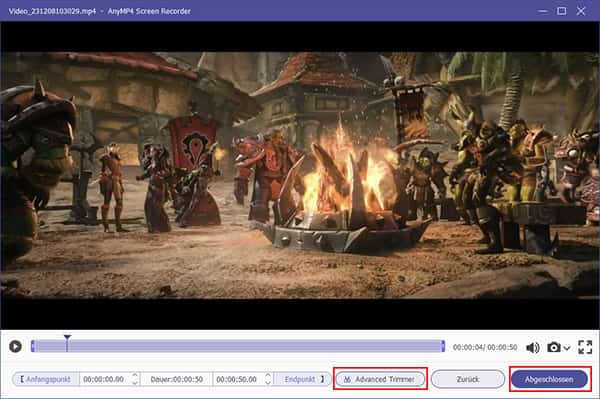The width and height of the screenshot is (600, 399).
Task: Click the Zurück button
Action: click(x=468, y=379)
